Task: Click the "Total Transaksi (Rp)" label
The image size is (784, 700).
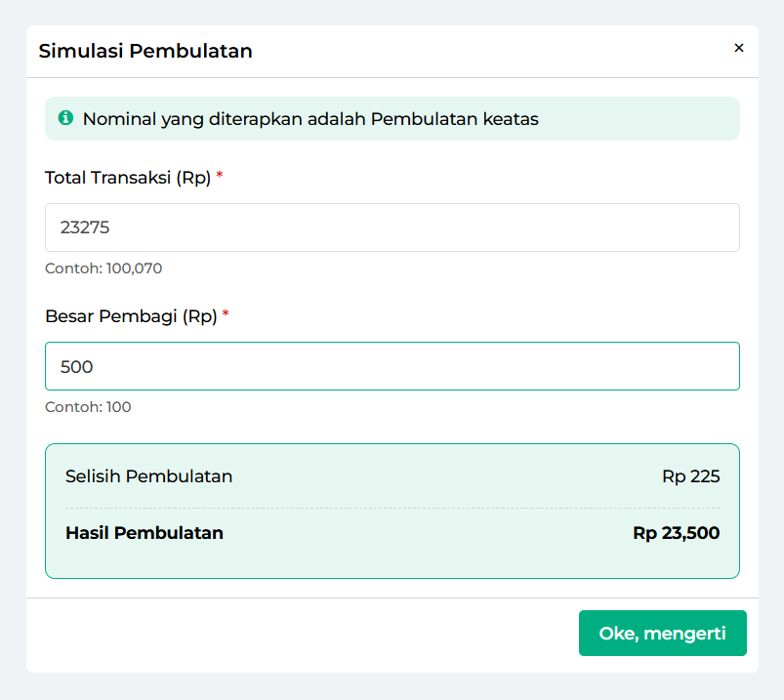Action: point(128,178)
